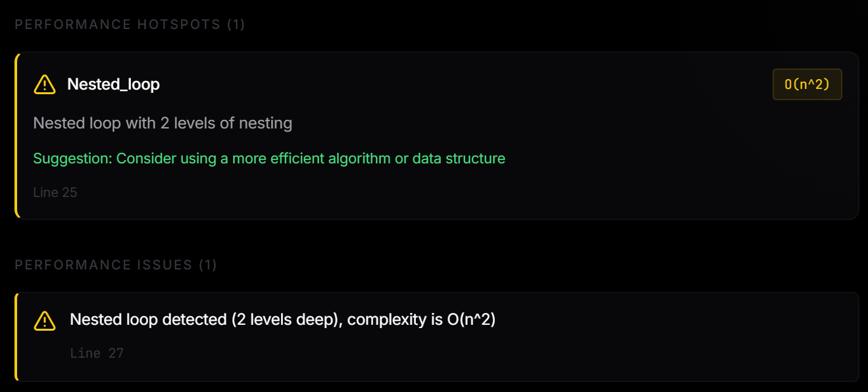Select the 'Nested loop detected (2 levels deep)' message

pos(205,320)
